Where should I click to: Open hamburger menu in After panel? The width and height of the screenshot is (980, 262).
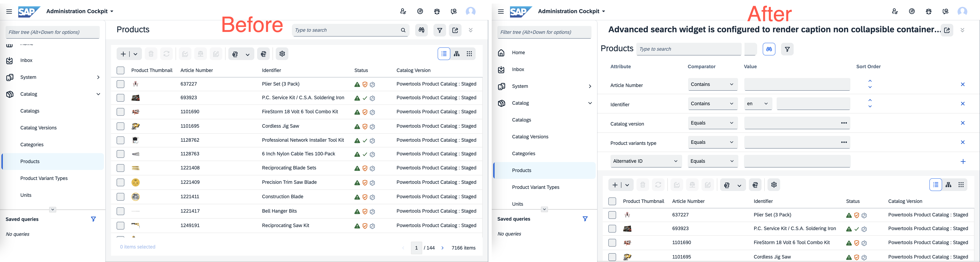(x=501, y=11)
